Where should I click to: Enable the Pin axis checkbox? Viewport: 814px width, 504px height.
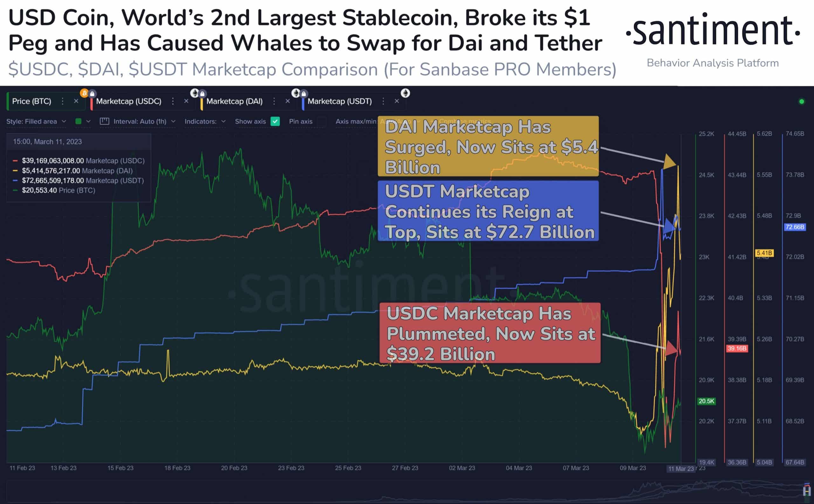[x=321, y=121]
